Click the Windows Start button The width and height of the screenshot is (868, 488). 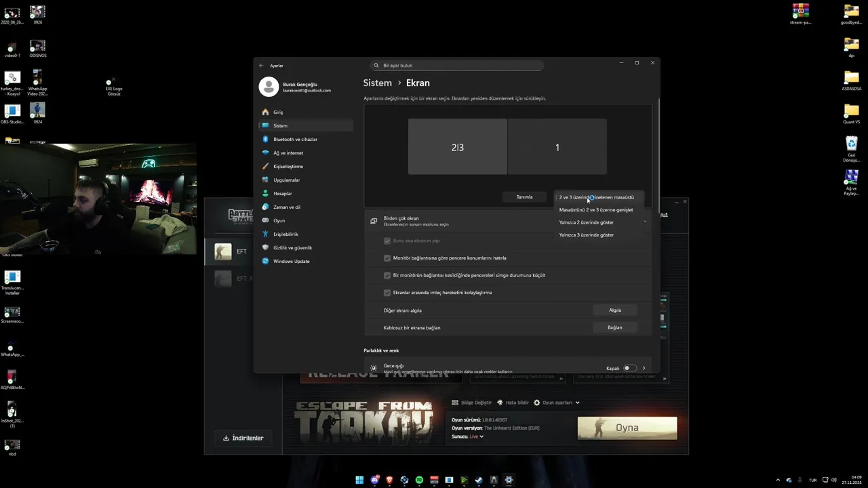coord(359,480)
